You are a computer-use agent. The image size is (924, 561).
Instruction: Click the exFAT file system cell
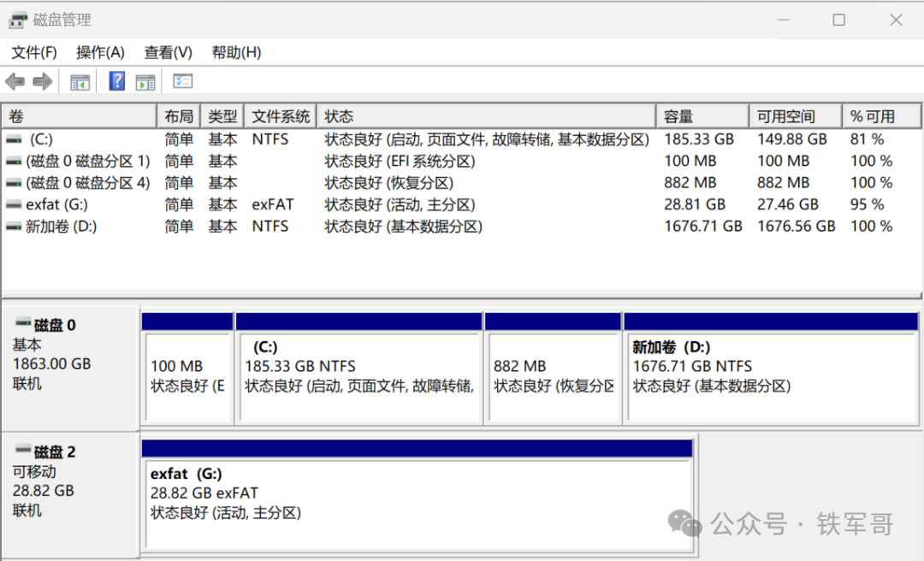[x=273, y=205]
